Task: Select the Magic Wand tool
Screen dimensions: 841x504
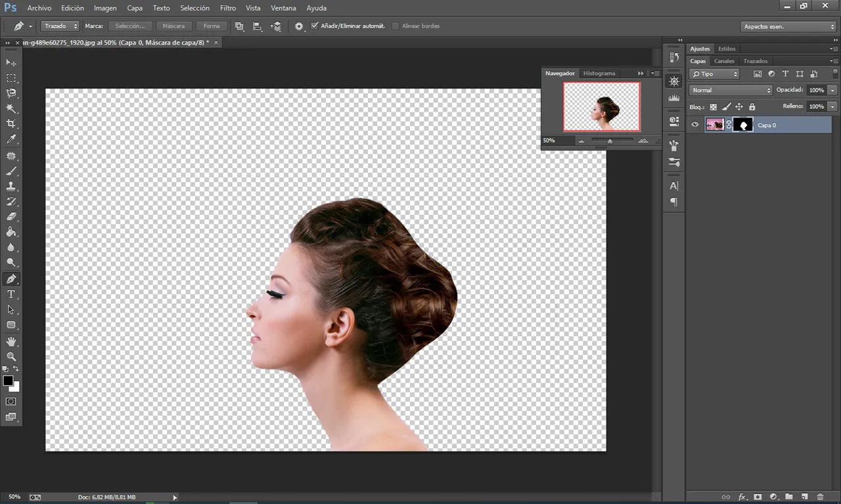Action: (11, 108)
